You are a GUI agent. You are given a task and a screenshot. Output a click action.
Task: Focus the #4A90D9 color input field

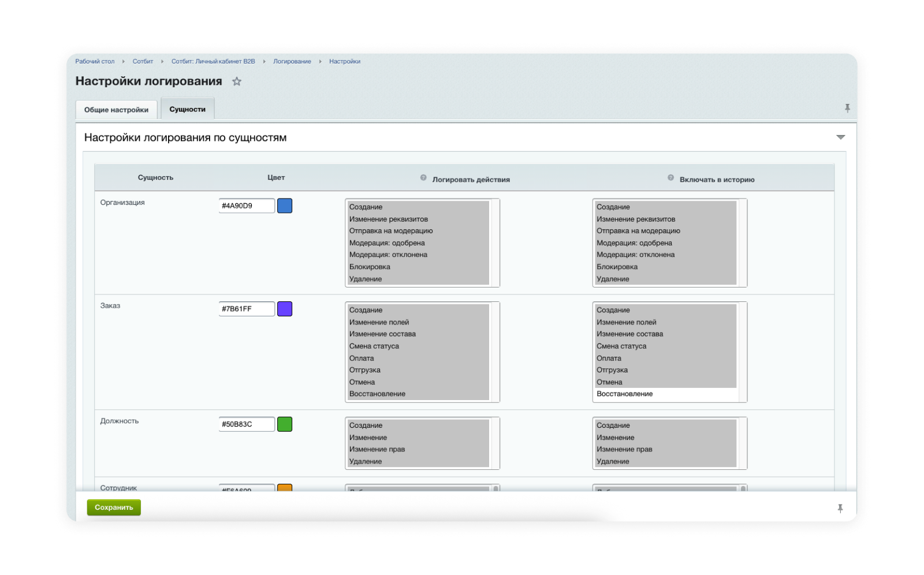click(x=247, y=206)
